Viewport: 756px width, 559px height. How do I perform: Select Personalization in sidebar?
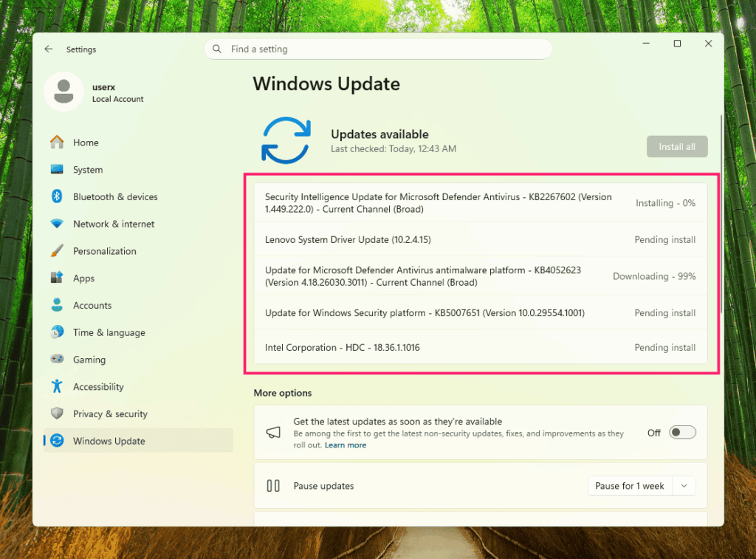(138, 251)
